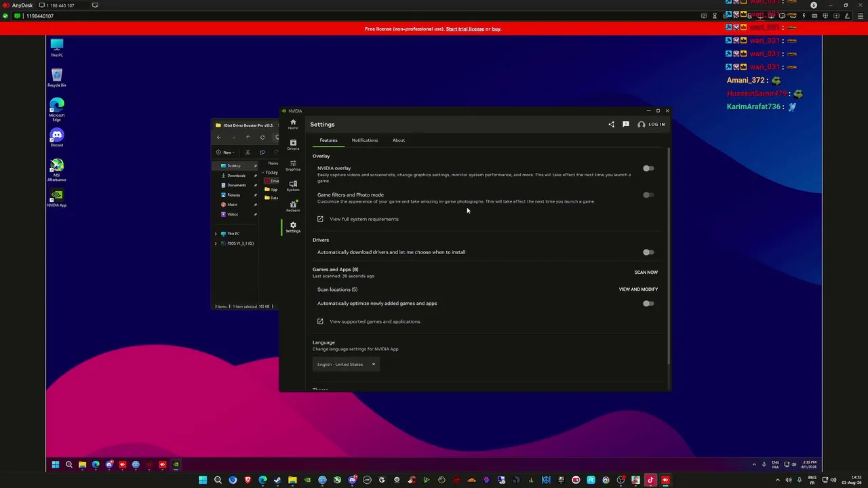Open the Microsoft Edge desktop icon

coord(57,110)
